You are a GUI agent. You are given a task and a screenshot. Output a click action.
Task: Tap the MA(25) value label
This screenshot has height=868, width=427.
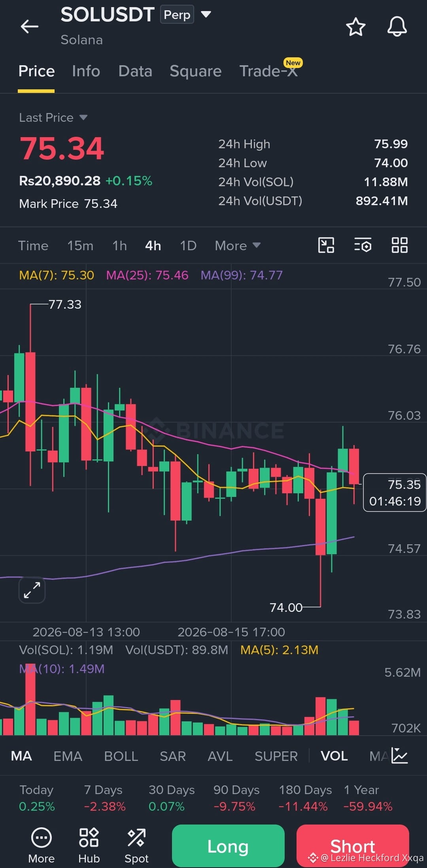(147, 275)
